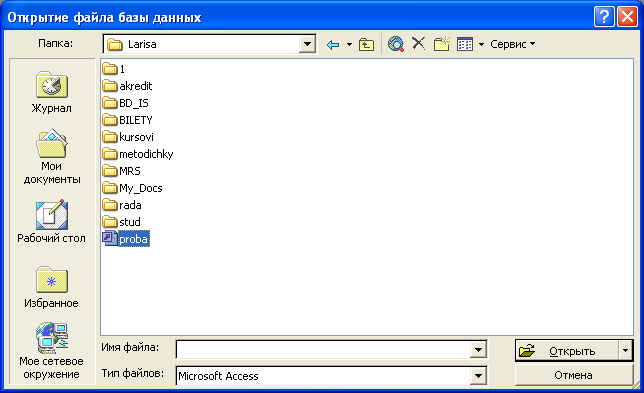644x393 pixels.
Task: Click the Help question mark button
Action: click(x=604, y=17)
